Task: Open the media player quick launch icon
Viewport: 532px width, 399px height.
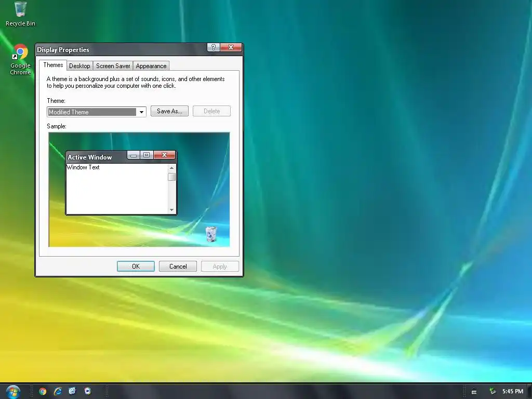Action: (x=87, y=391)
